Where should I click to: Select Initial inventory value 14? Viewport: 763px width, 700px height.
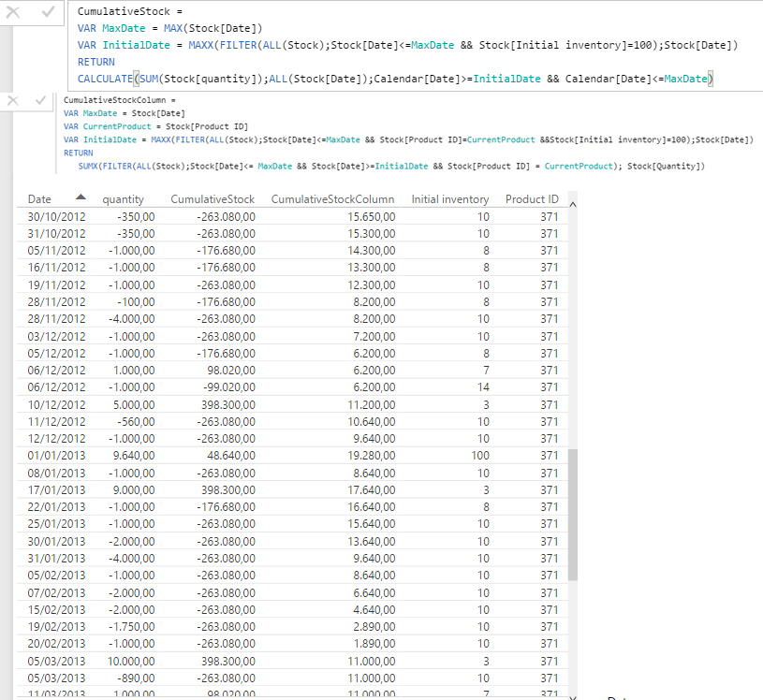pos(483,387)
